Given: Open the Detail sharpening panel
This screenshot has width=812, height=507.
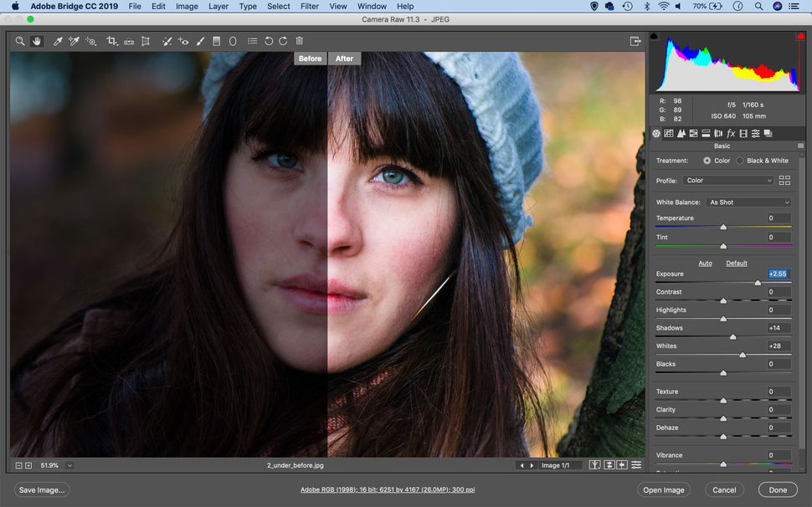Looking at the screenshot, I should pos(681,133).
